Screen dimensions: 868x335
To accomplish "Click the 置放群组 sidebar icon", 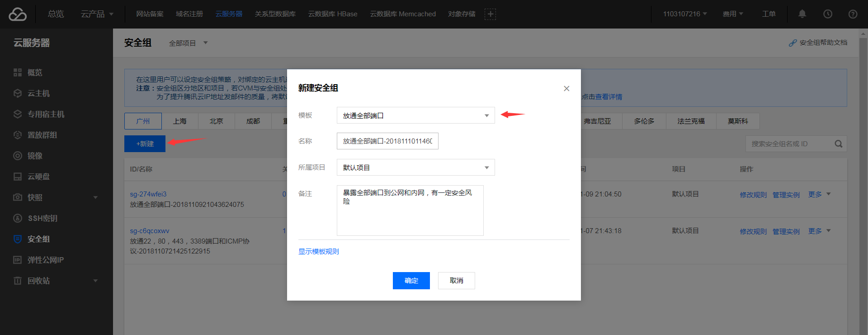I will pos(18,135).
